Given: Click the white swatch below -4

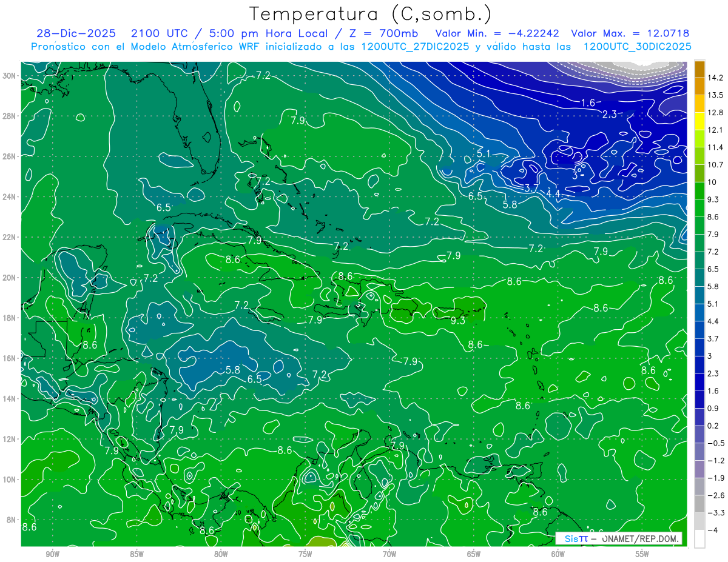Looking at the screenshot, I should 699,539.
